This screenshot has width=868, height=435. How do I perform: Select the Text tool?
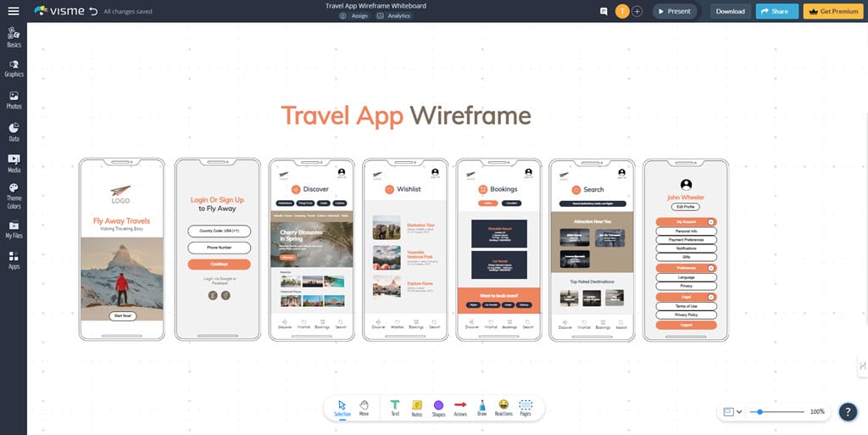point(395,409)
